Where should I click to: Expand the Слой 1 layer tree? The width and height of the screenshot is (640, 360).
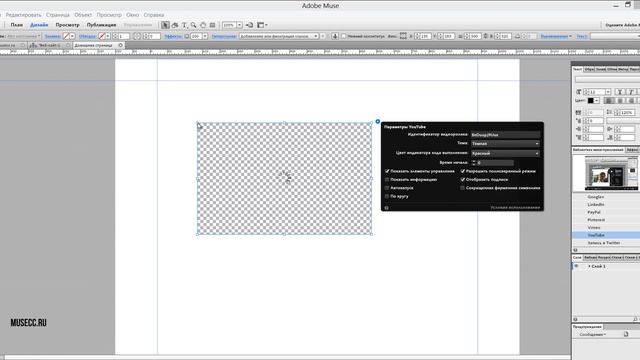pyautogui.click(x=589, y=266)
